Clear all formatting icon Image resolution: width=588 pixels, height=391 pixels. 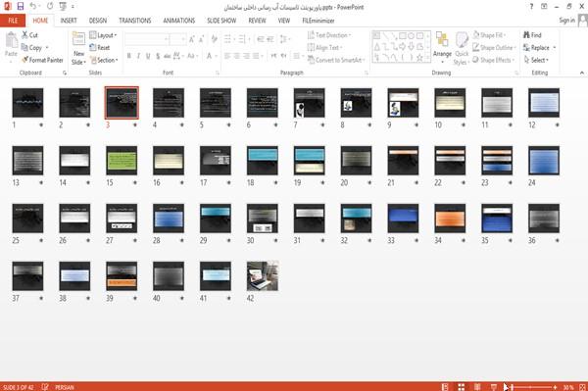[x=214, y=39]
